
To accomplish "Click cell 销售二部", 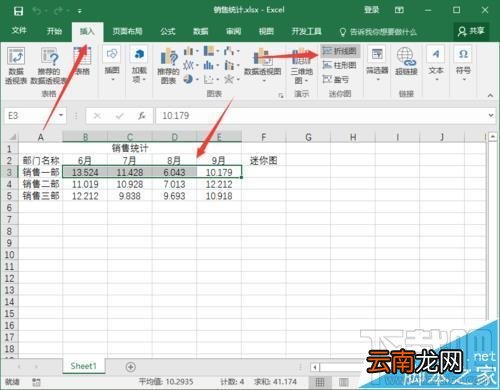I will click(x=41, y=184).
